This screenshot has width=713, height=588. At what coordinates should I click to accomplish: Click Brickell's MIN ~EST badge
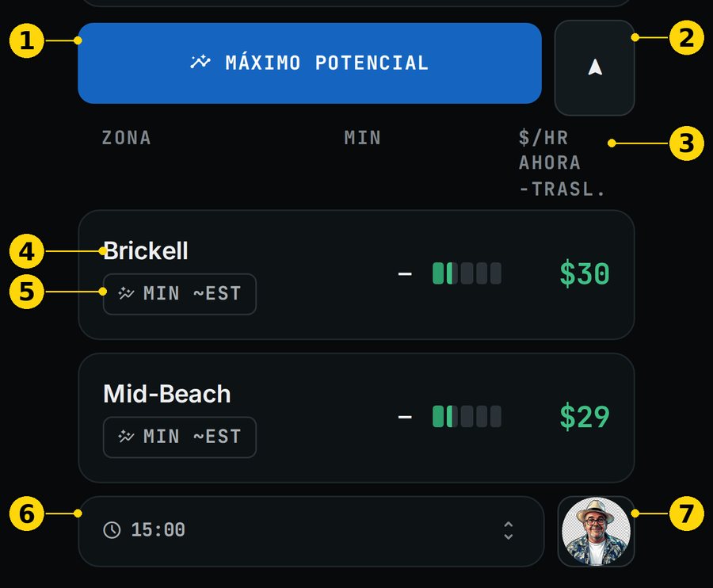pos(180,294)
